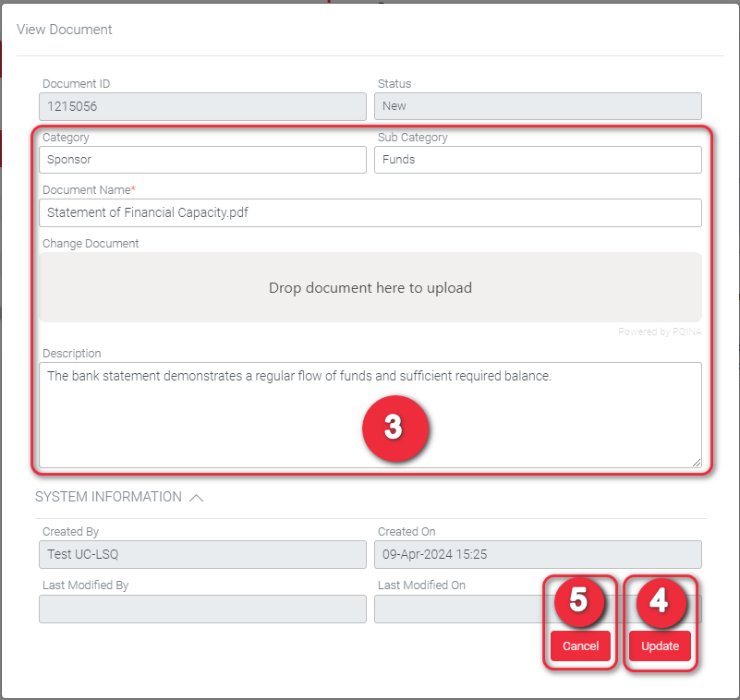Focus the Document Name input field
740x700 pixels.
pos(370,213)
